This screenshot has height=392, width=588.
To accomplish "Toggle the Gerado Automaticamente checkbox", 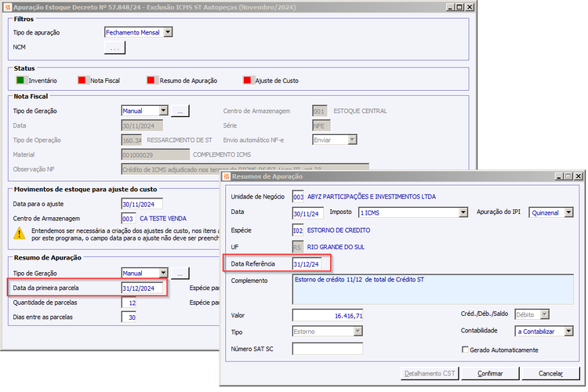I will pos(465,350).
